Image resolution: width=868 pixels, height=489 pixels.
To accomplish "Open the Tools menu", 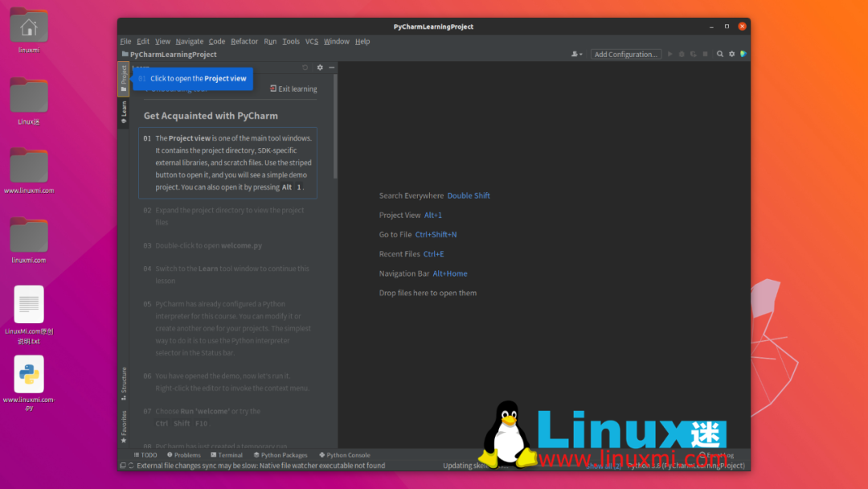I will point(291,42).
